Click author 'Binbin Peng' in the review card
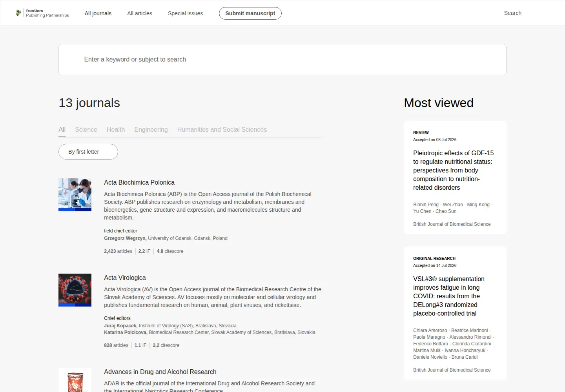565x392 pixels. click(426, 205)
